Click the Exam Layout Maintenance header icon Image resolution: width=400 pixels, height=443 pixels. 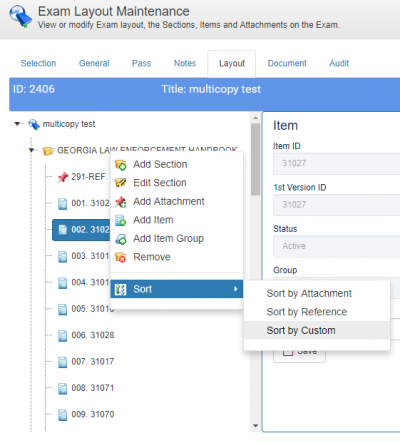(20, 16)
